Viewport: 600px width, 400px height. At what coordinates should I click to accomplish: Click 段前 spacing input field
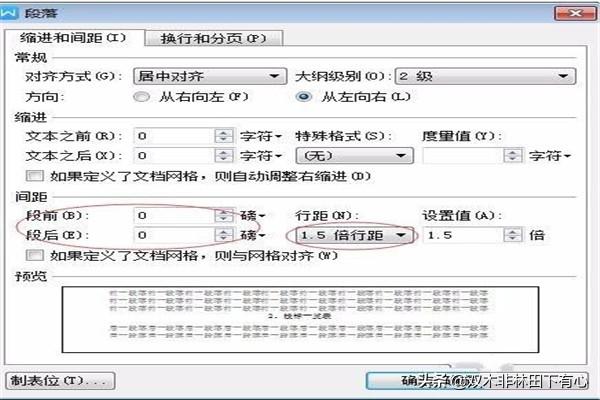[x=174, y=216]
